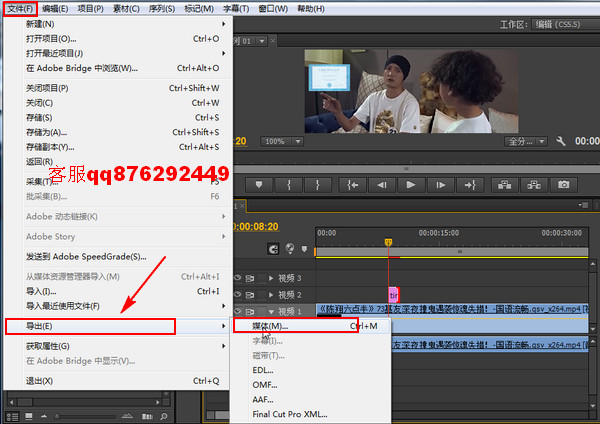Image resolution: width=600 pixels, height=424 pixels.
Task: Click the Extract button
Action: pos(534,185)
